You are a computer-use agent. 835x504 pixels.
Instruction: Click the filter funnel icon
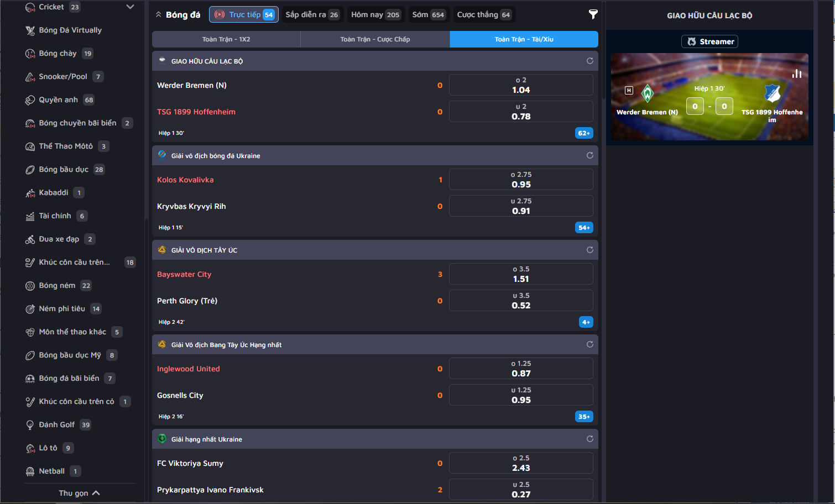coord(593,14)
